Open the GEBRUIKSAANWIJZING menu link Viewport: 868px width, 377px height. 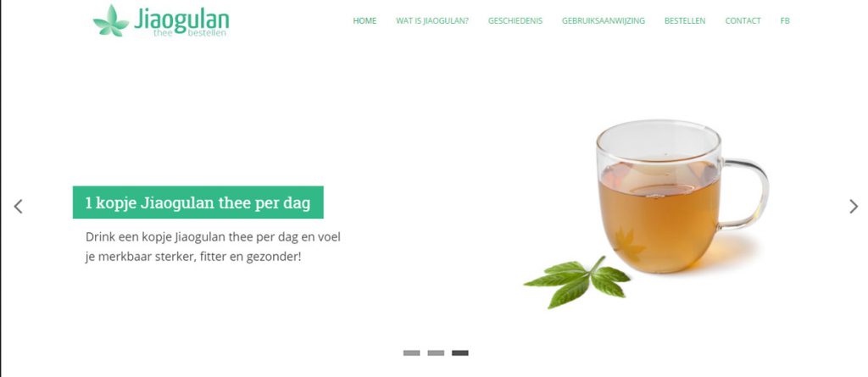tap(604, 21)
